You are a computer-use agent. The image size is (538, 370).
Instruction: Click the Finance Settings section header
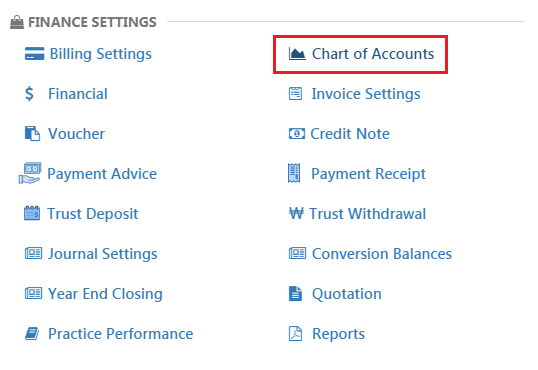pos(92,22)
